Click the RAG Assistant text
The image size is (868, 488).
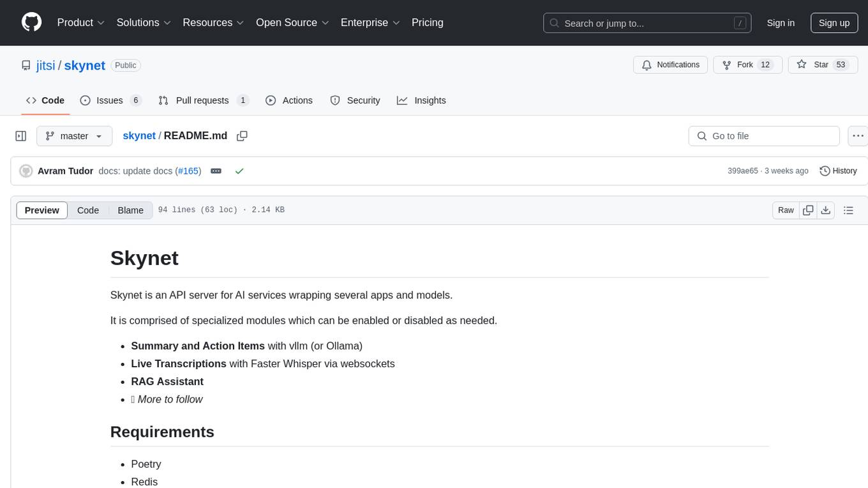pos(167,381)
